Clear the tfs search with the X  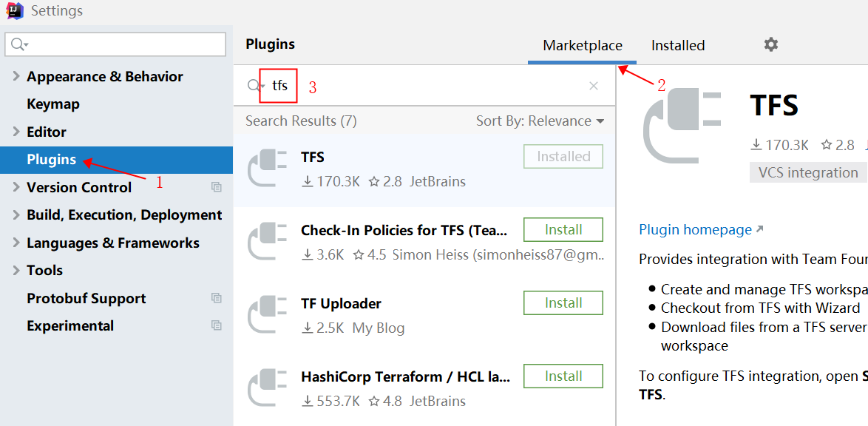[x=594, y=86]
